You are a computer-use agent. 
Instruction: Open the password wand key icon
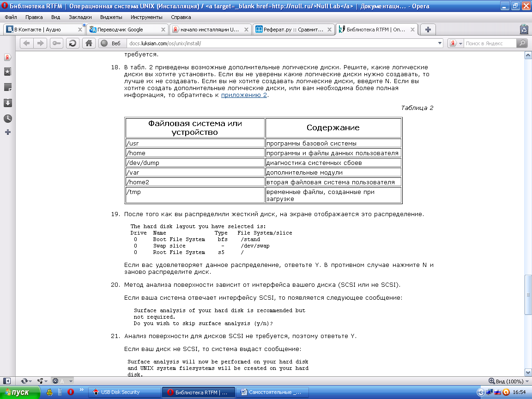point(56,43)
